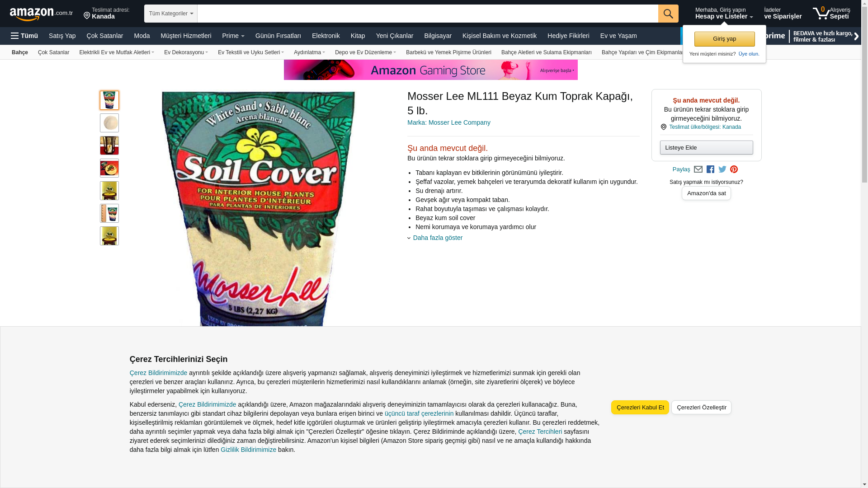Image resolution: width=868 pixels, height=488 pixels.
Task: Share product on Pinterest icon
Action: [x=734, y=169]
